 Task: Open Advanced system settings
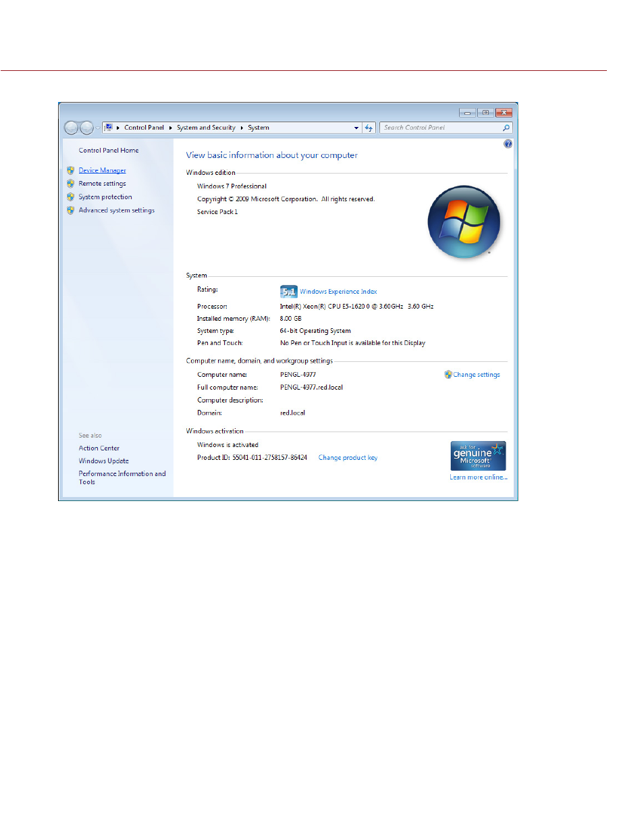tap(116, 211)
